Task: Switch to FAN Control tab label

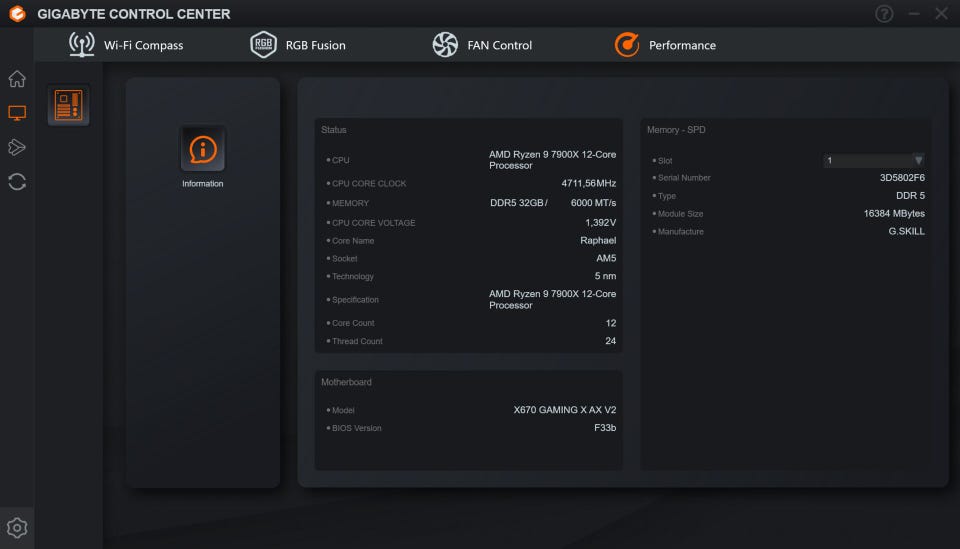Action: (x=500, y=45)
